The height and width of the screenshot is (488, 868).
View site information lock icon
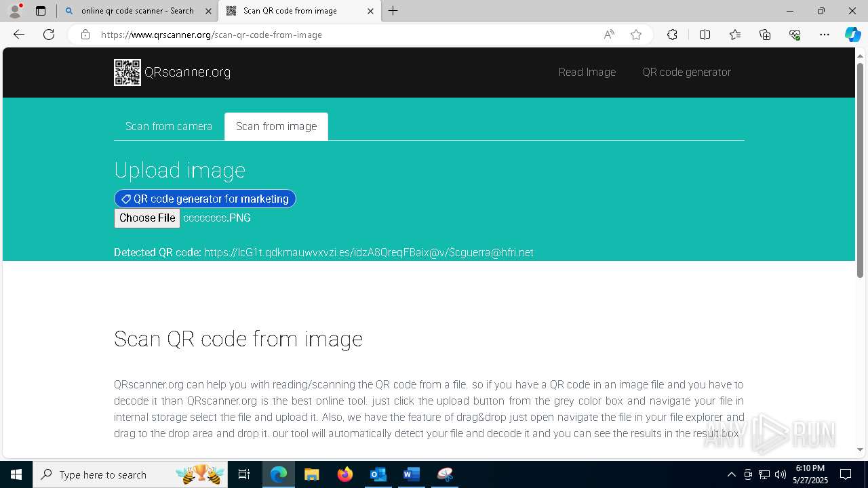pyautogui.click(x=85, y=35)
